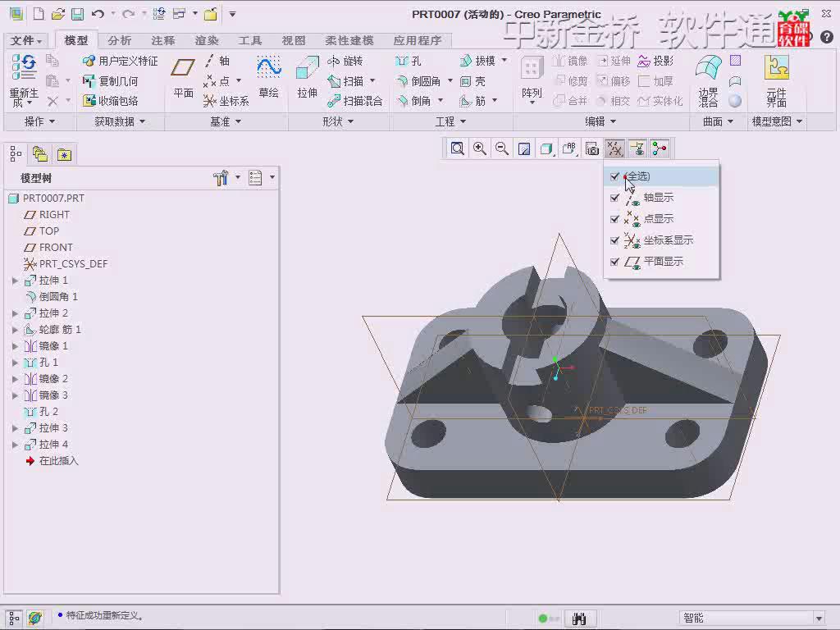This screenshot has width=840, height=630.
Task: Click the Repaint icon in graphics toolbar
Action: [524, 148]
